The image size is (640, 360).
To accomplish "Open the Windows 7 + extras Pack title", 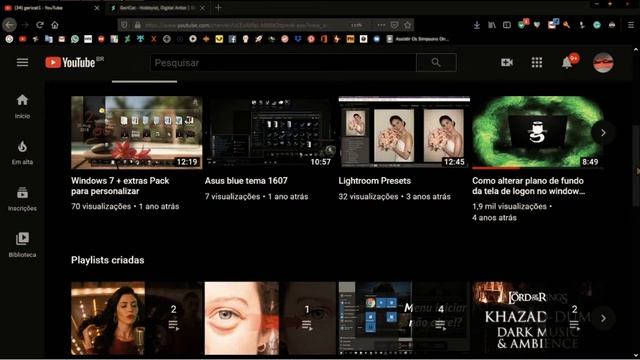I will pyautogui.click(x=120, y=186).
